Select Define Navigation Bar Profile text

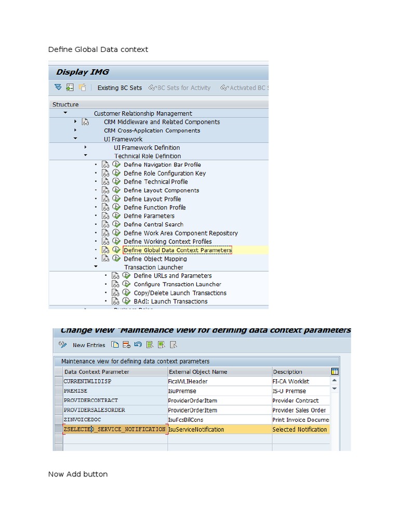(x=162, y=165)
